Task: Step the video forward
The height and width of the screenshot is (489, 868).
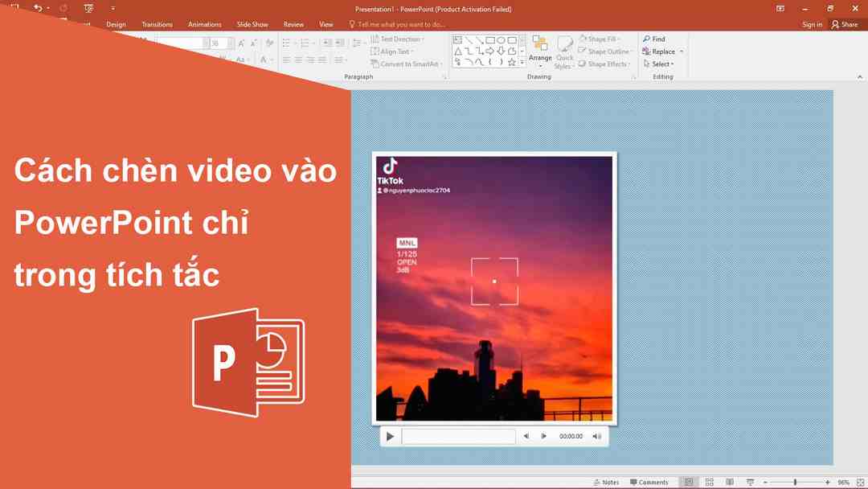Action: pos(543,437)
